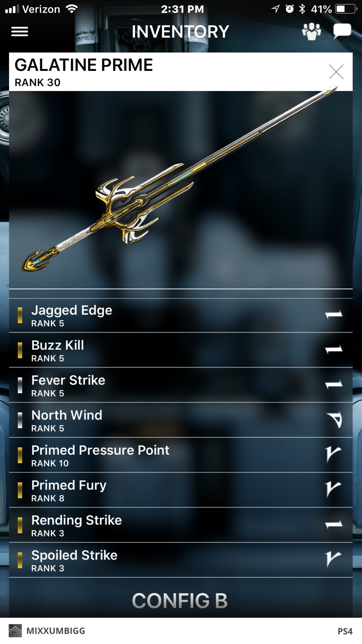Image resolution: width=362 pixels, height=644 pixels.
Task: Tap the Spoiled Strike polarity icon
Action: [x=333, y=559]
